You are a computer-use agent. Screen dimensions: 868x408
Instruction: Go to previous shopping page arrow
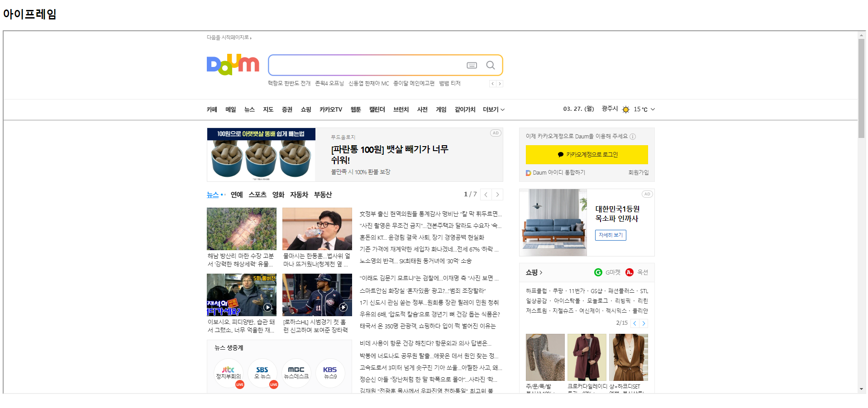pyautogui.click(x=635, y=323)
